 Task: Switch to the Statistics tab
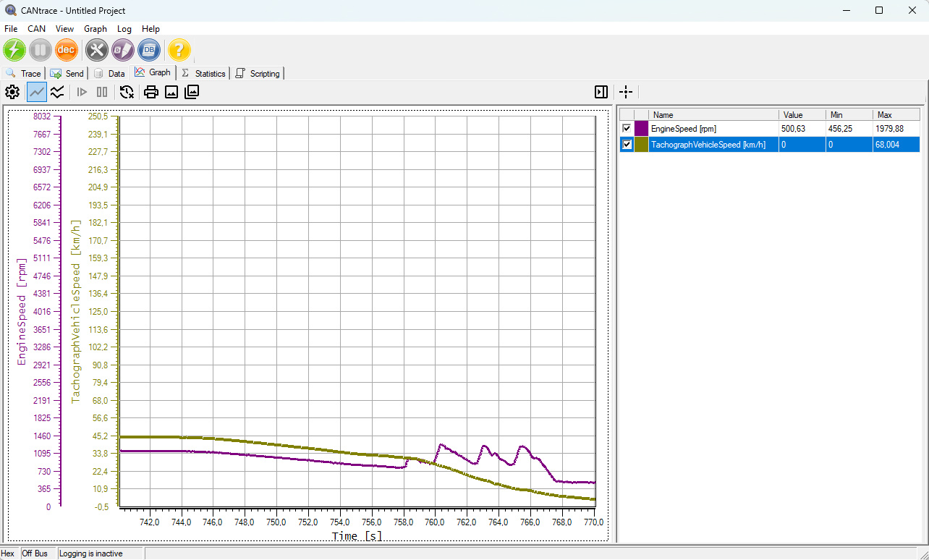204,73
